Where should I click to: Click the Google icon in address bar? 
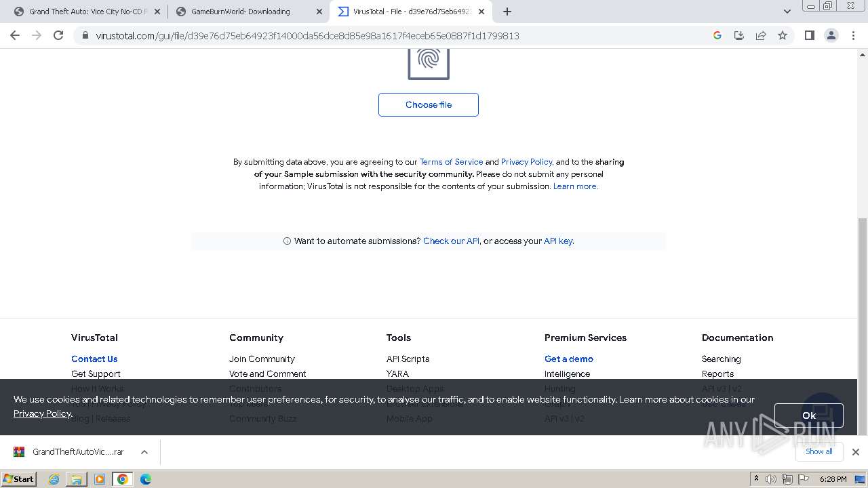click(x=717, y=35)
